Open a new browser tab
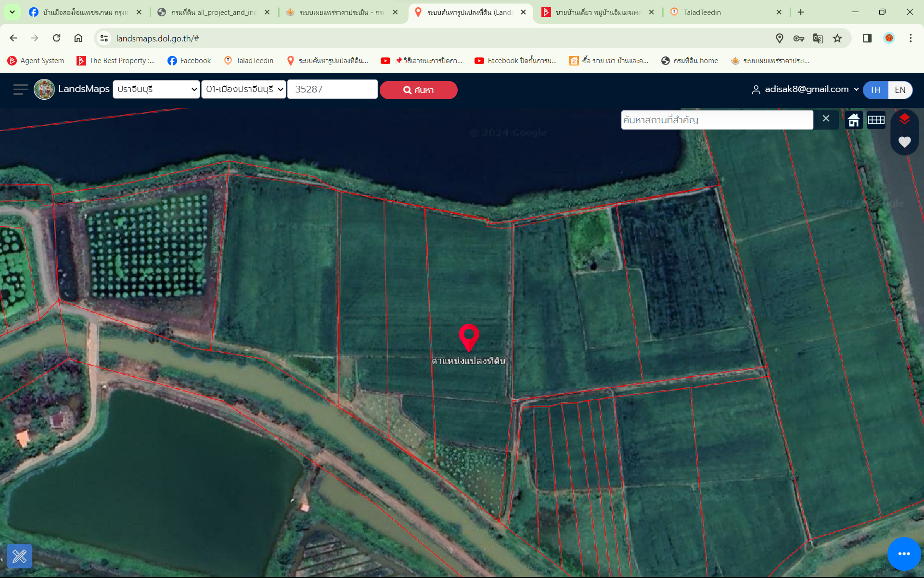The height and width of the screenshot is (578, 924). point(801,12)
